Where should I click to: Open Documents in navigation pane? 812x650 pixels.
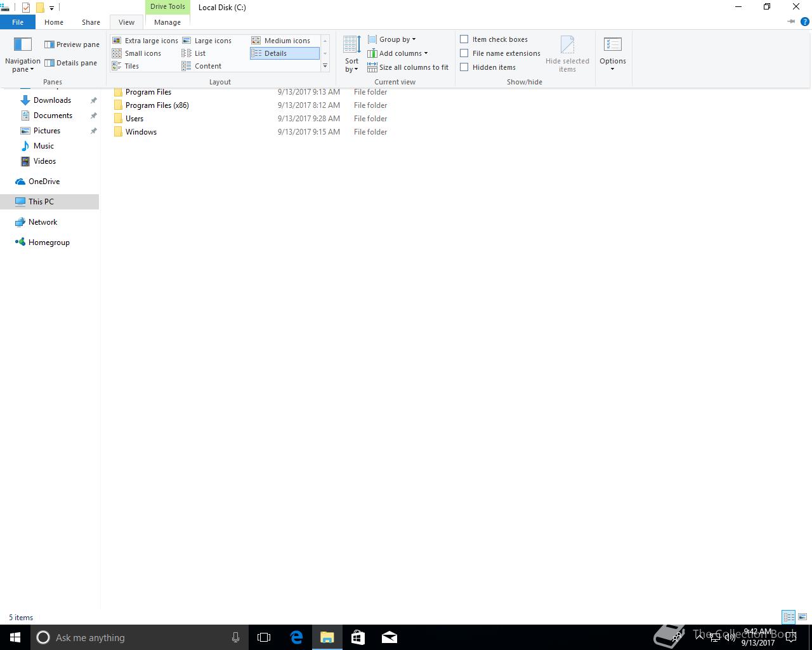click(53, 116)
